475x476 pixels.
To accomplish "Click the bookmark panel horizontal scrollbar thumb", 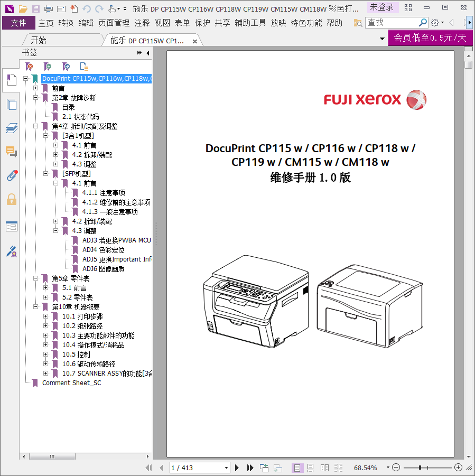I will [x=52, y=456].
